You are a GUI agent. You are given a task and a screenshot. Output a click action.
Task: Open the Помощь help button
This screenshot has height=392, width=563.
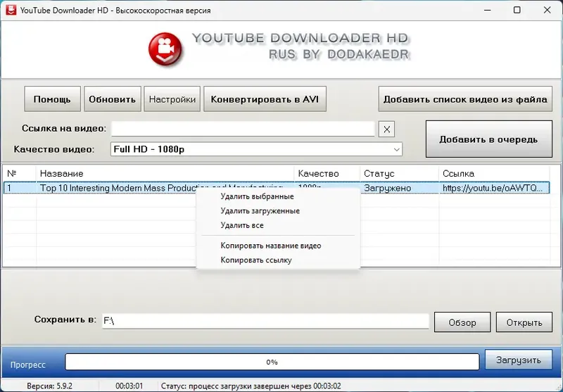52,99
